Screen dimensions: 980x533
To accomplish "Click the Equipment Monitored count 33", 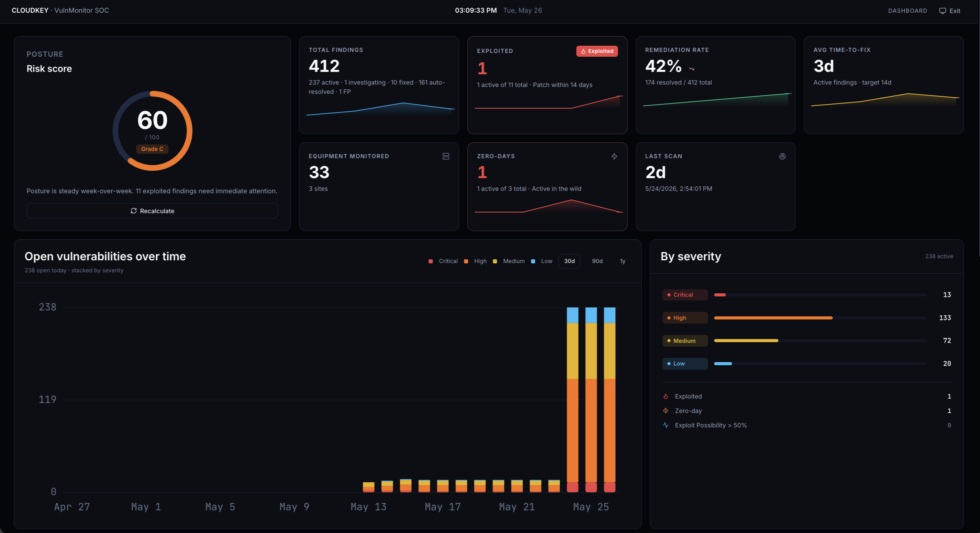I will pyautogui.click(x=319, y=173).
